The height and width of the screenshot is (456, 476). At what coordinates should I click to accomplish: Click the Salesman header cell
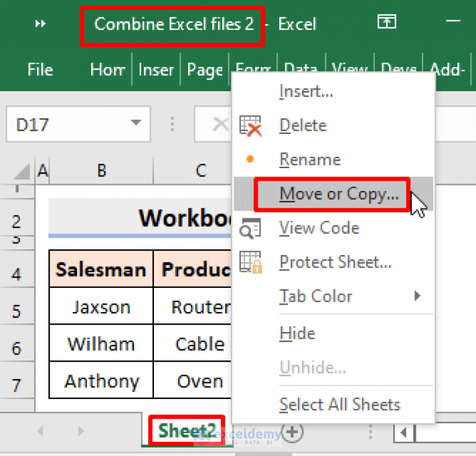click(101, 269)
